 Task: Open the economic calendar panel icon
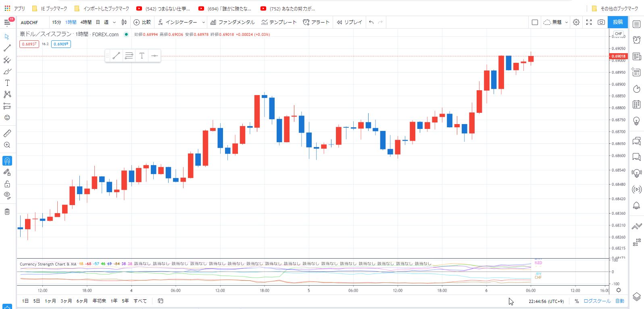[x=636, y=104]
